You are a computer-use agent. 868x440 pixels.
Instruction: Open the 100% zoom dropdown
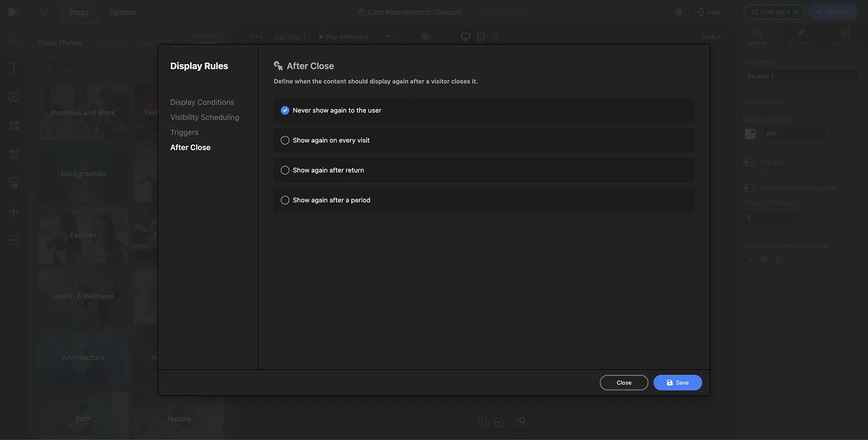tap(711, 37)
